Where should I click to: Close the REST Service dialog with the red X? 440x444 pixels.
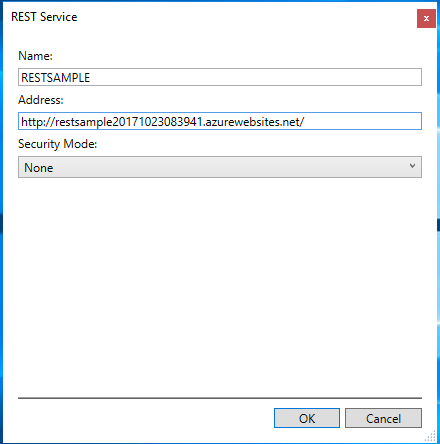pyautogui.click(x=426, y=18)
